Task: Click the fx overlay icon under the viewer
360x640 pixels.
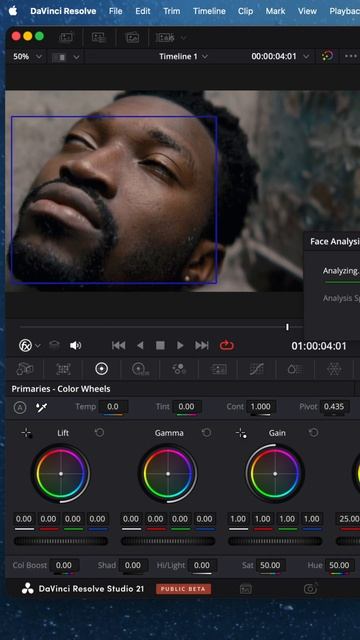Action: (25, 346)
